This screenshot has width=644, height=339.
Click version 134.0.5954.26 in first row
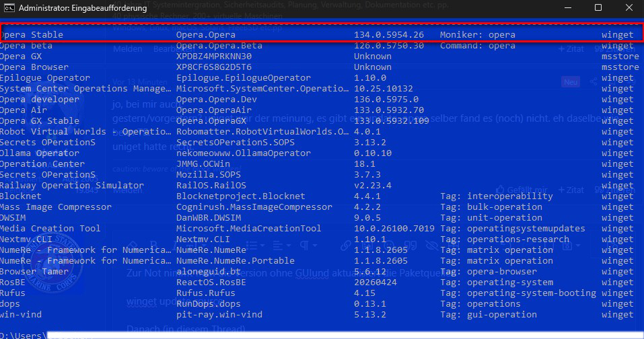coord(388,35)
